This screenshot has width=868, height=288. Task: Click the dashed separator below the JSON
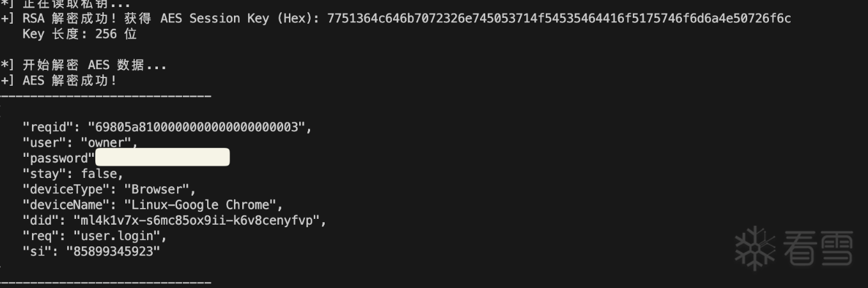click(x=105, y=282)
